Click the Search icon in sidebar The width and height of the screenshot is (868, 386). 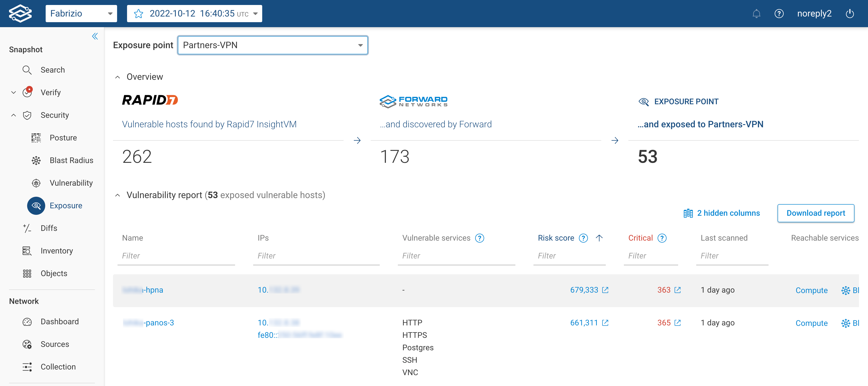(x=27, y=70)
